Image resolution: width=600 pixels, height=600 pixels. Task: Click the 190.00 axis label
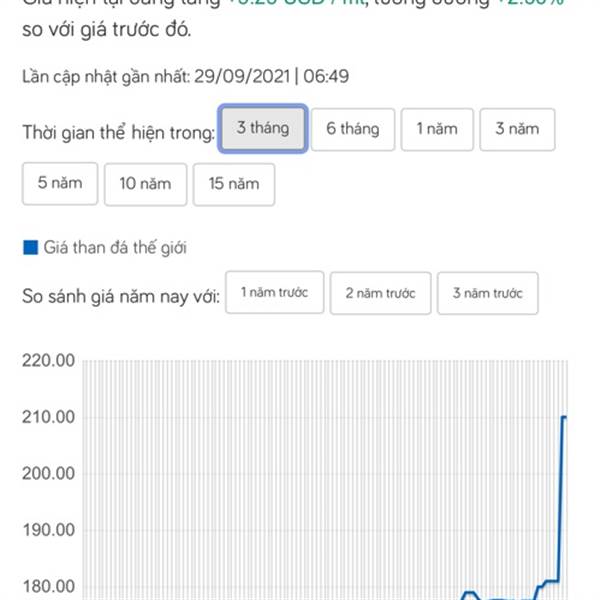(x=49, y=530)
